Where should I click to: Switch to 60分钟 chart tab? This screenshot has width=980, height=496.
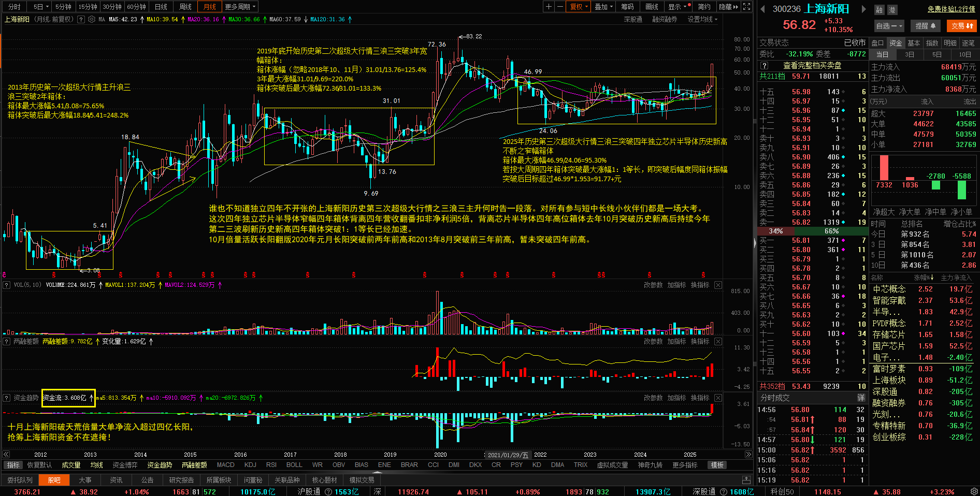tap(137, 7)
